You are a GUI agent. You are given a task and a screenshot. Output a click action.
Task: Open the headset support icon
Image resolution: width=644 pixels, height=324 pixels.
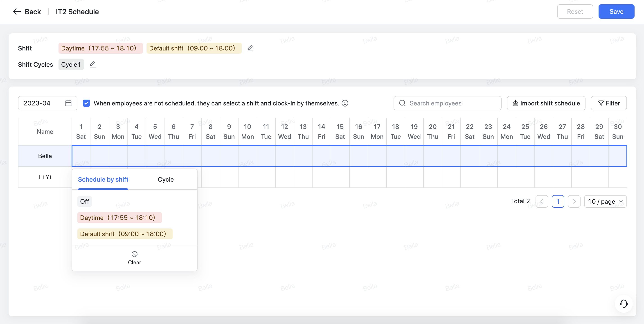click(624, 303)
